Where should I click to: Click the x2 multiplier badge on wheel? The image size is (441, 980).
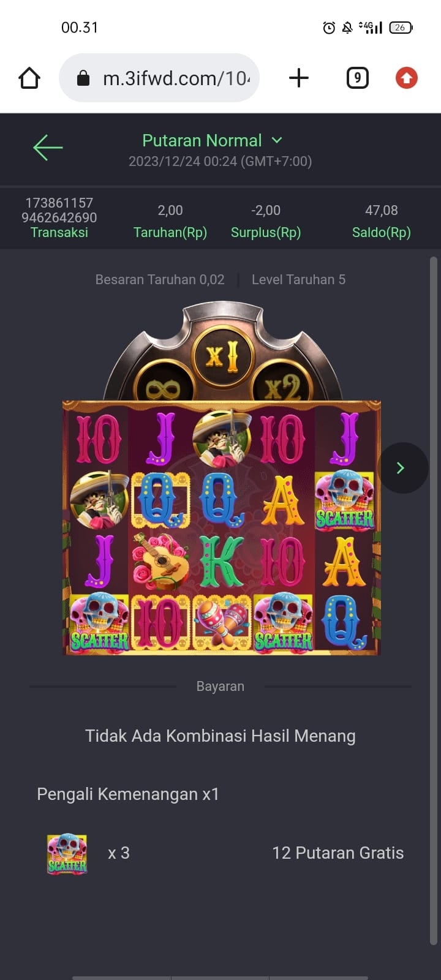(x=282, y=385)
